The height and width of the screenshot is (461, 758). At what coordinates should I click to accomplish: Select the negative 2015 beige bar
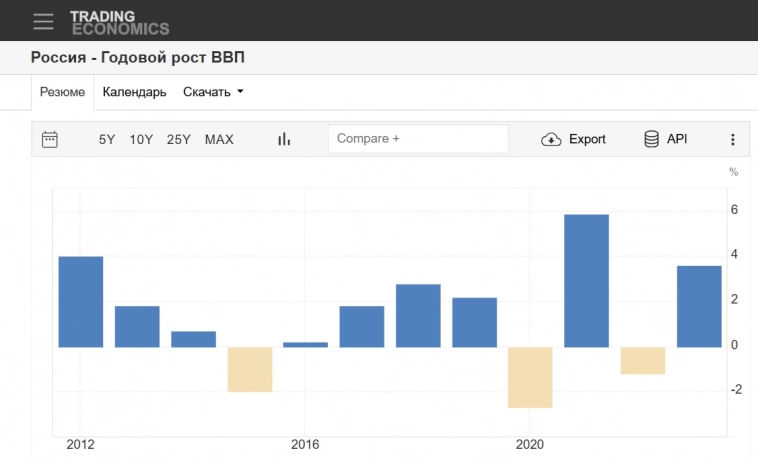pyautogui.click(x=250, y=369)
